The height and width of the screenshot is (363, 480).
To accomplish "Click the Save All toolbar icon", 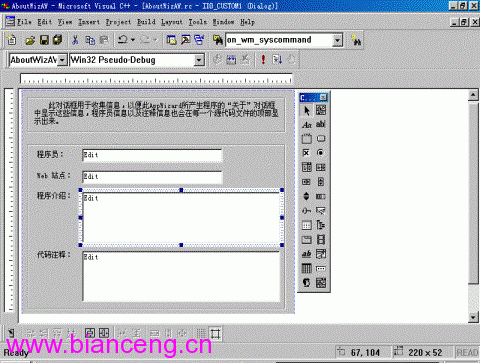I will click(58, 40).
